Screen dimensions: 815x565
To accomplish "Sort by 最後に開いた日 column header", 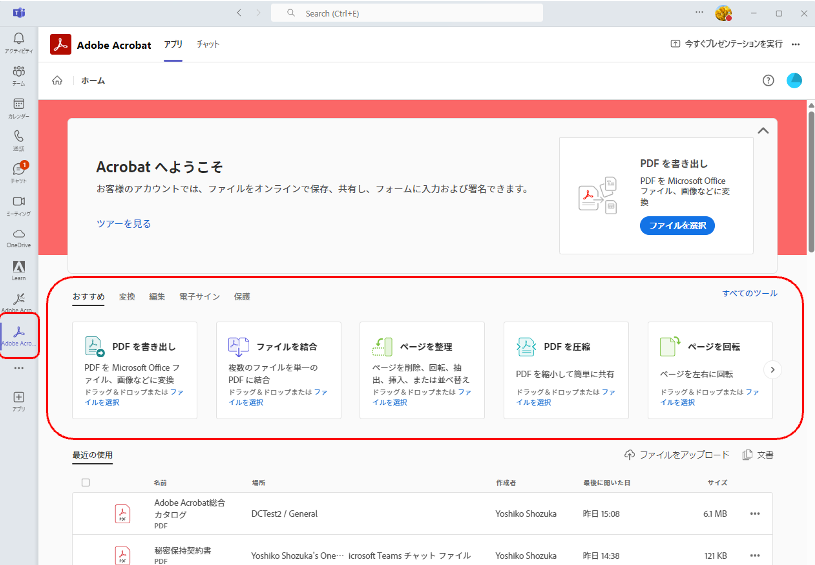I will point(607,483).
